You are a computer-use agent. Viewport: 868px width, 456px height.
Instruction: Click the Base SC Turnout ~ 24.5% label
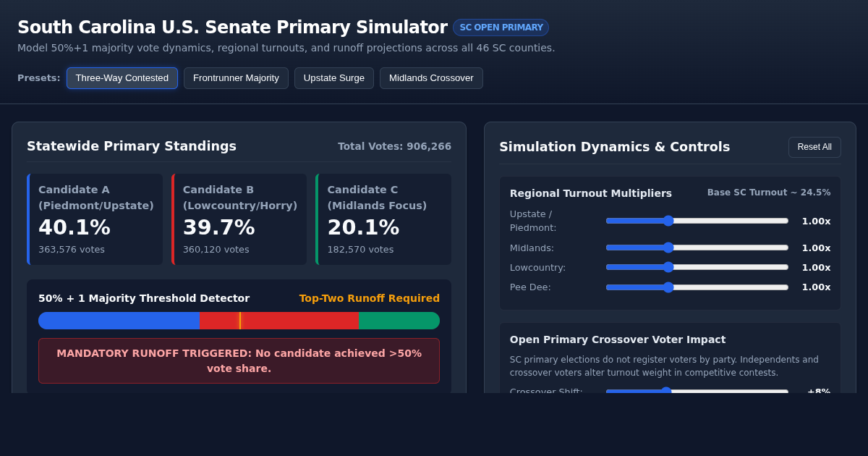[x=769, y=193]
